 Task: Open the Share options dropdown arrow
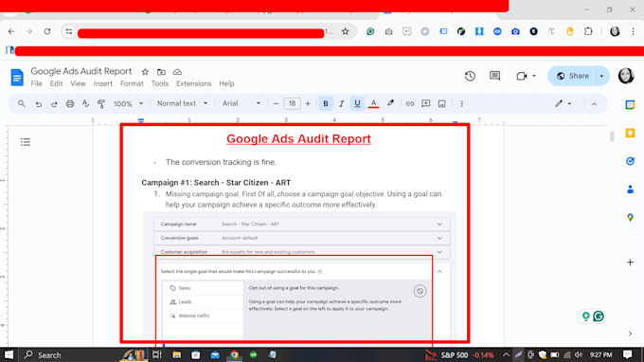(x=601, y=76)
